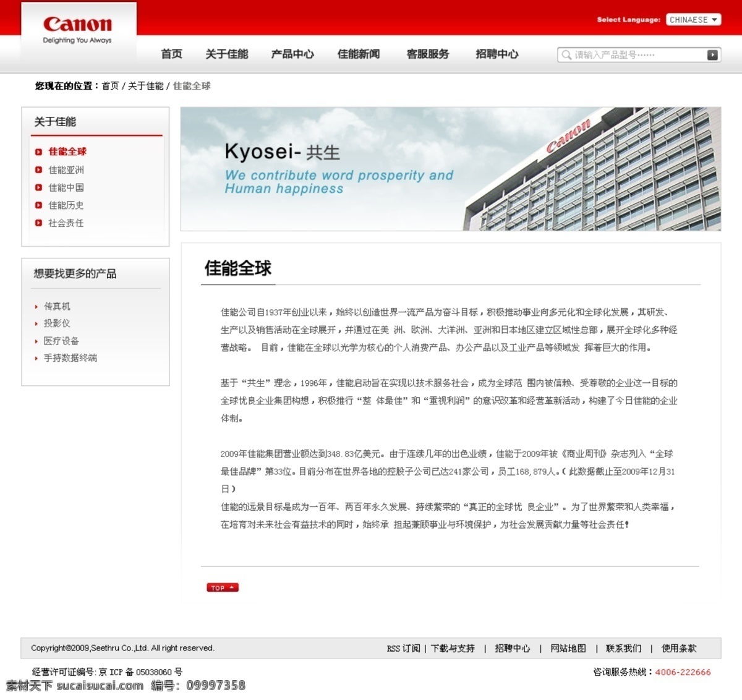Image resolution: width=742 pixels, height=700 pixels.
Task: Click the red bullet icon beside 佳能中国
Action: pos(38,187)
